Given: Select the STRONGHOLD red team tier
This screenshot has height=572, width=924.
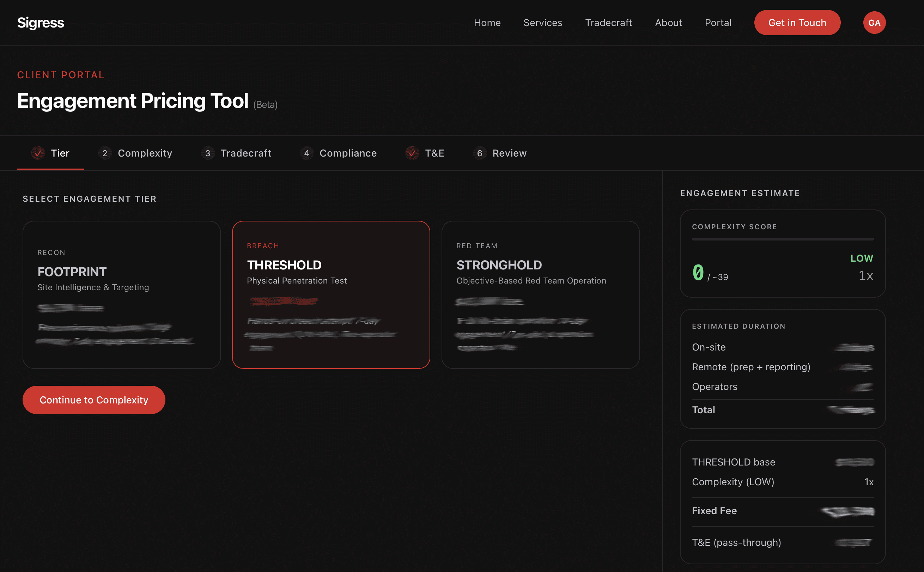Looking at the screenshot, I should [540, 294].
